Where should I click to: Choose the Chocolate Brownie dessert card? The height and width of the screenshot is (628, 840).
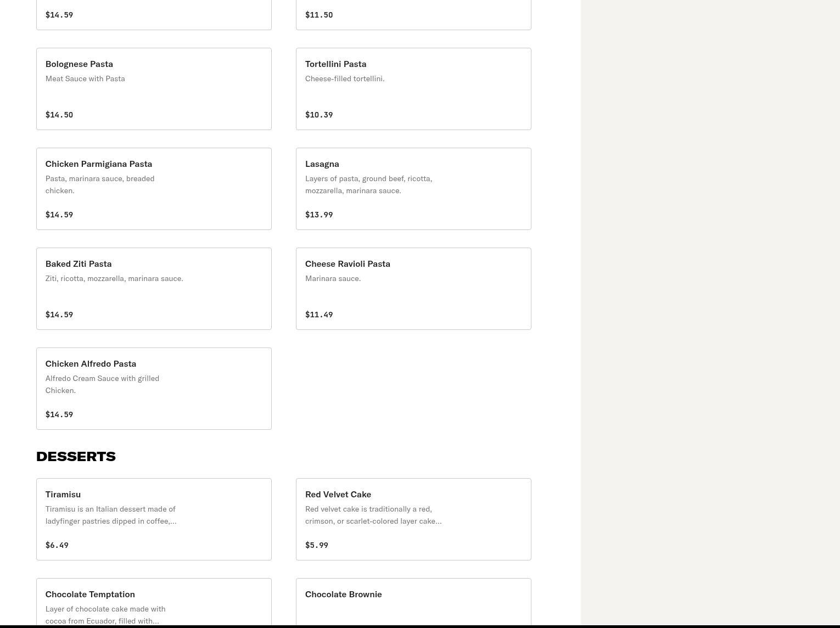click(x=413, y=602)
